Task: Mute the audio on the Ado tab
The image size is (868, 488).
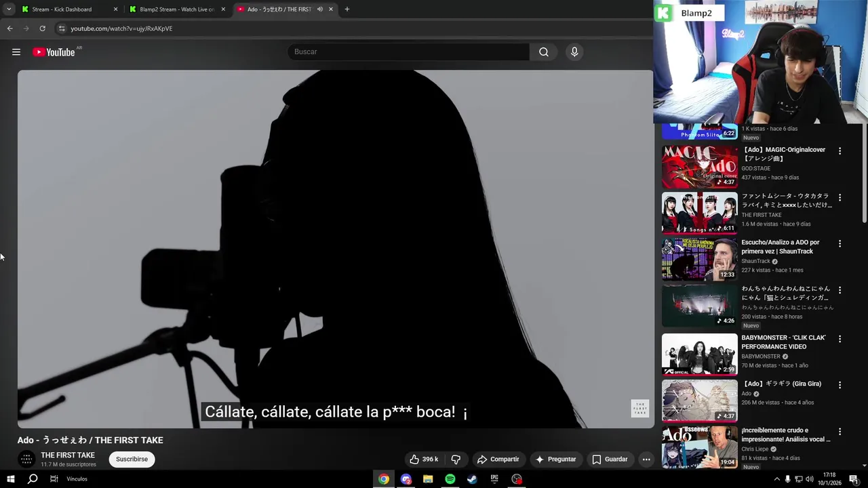Action: click(x=319, y=9)
